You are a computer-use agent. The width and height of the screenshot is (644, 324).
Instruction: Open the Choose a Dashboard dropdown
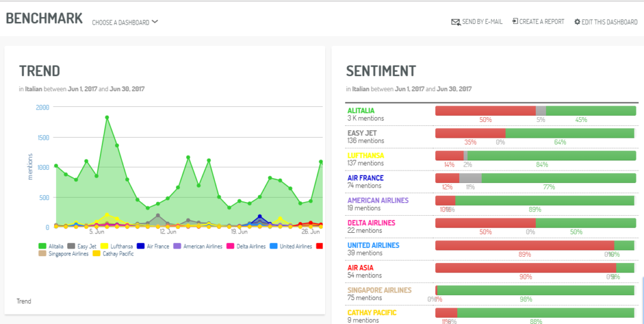125,23
